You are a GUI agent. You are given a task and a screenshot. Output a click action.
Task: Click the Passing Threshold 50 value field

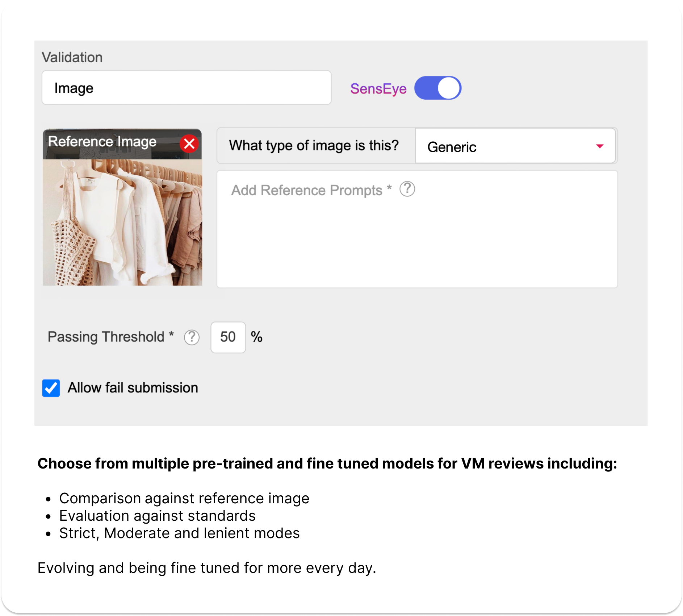tap(228, 337)
